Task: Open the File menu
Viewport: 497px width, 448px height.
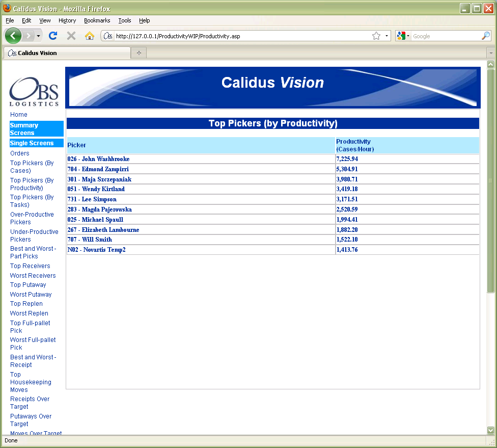Action: click(10, 20)
